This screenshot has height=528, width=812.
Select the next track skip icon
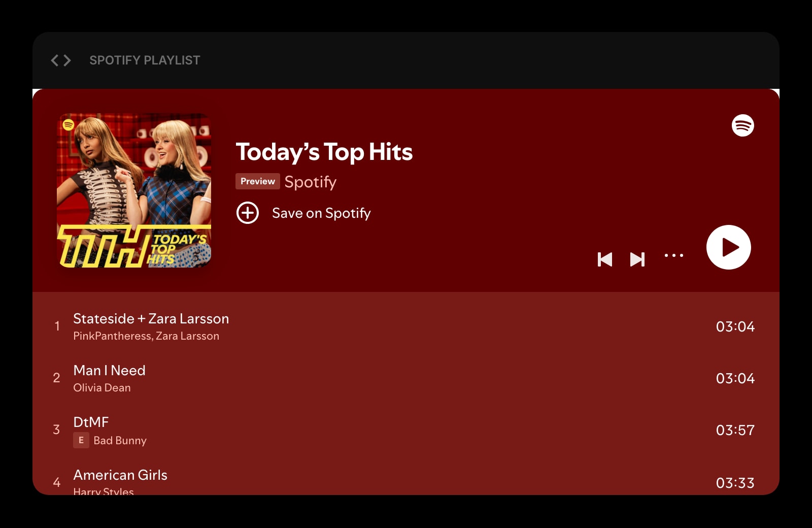(638, 259)
